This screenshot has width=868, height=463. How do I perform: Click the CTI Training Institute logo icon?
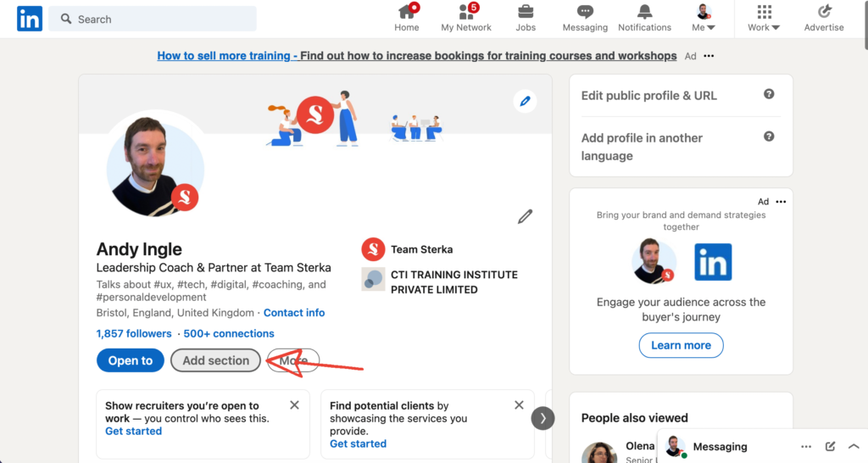click(x=373, y=279)
